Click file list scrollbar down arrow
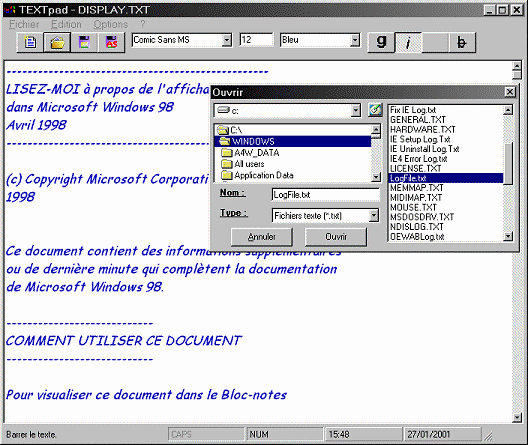Image resolution: width=528 pixels, height=445 pixels. [508, 237]
